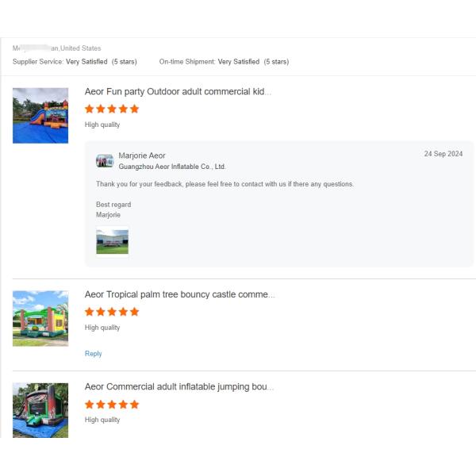
Task: Click the first star of Aeor Fun party rating
Action: click(x=90, y=109)
